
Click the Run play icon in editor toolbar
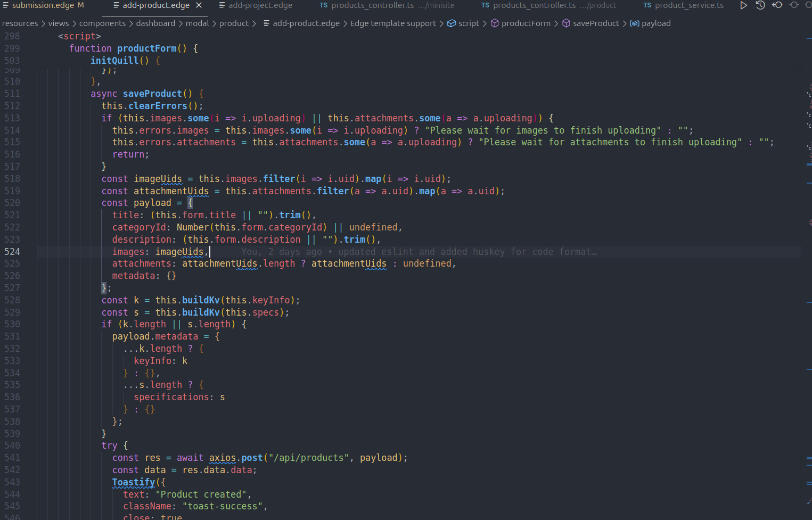pyautogui.click(x=743, y=5)
